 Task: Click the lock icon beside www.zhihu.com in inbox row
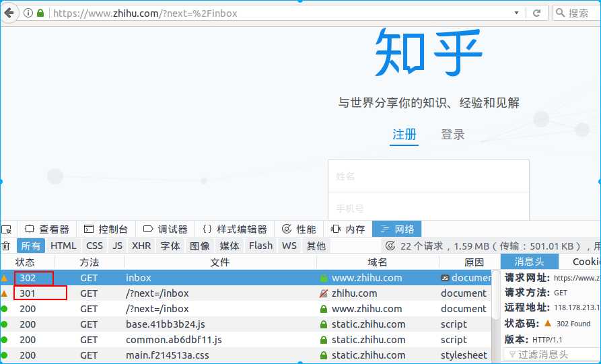324,278
